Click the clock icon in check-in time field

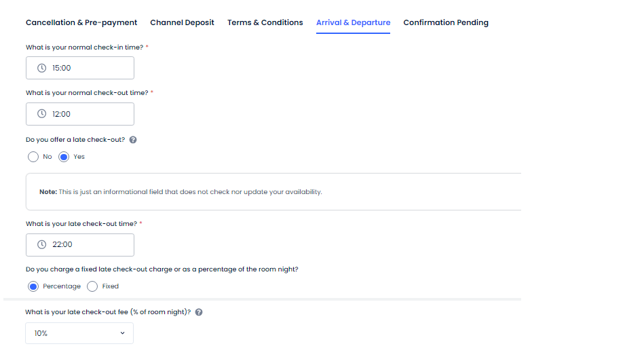41,68
